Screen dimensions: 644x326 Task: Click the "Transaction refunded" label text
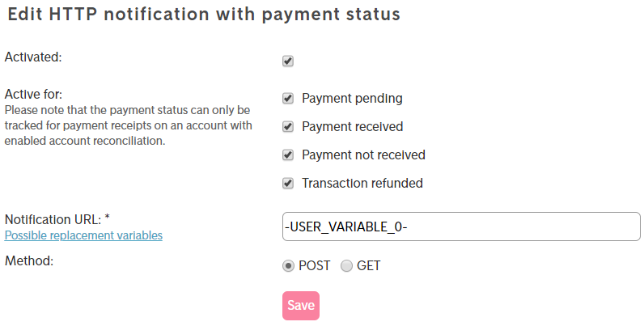[x=362, y=184]
